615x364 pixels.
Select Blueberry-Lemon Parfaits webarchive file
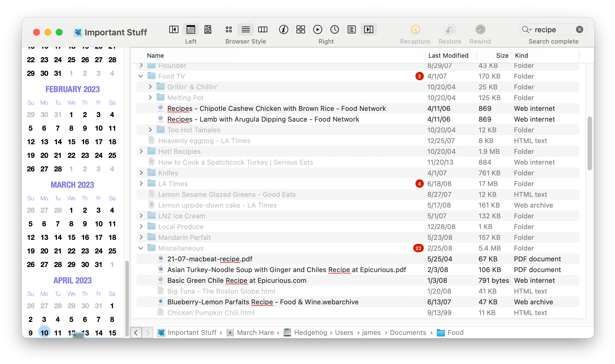pos(358,302)
